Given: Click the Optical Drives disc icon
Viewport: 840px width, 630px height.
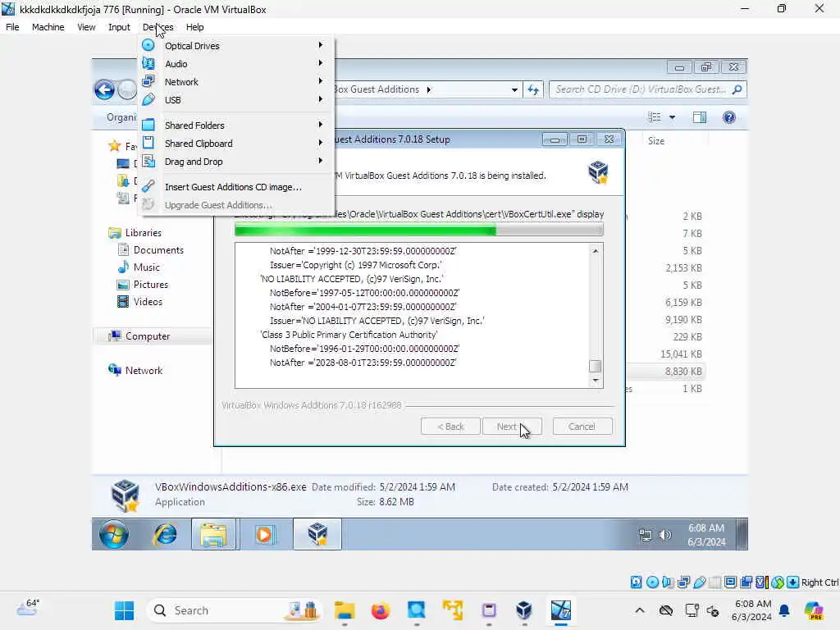Looking at the screenshot, I should pos(148,46).
